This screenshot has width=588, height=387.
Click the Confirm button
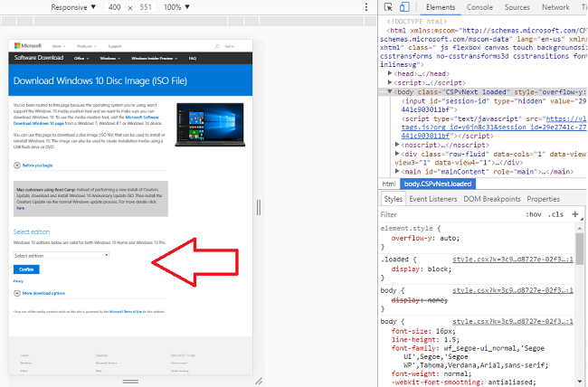tap(26, 269)
